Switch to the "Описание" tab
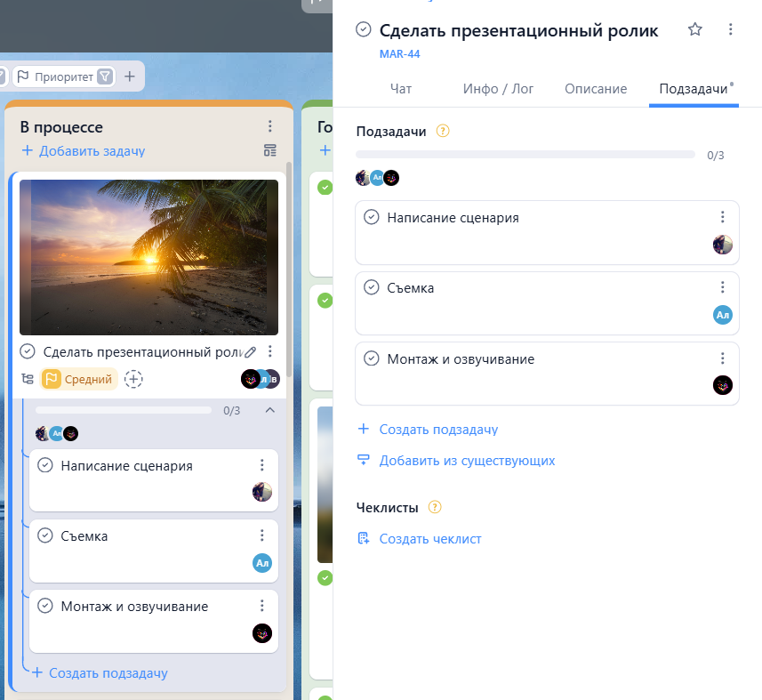 pos(595,88)
